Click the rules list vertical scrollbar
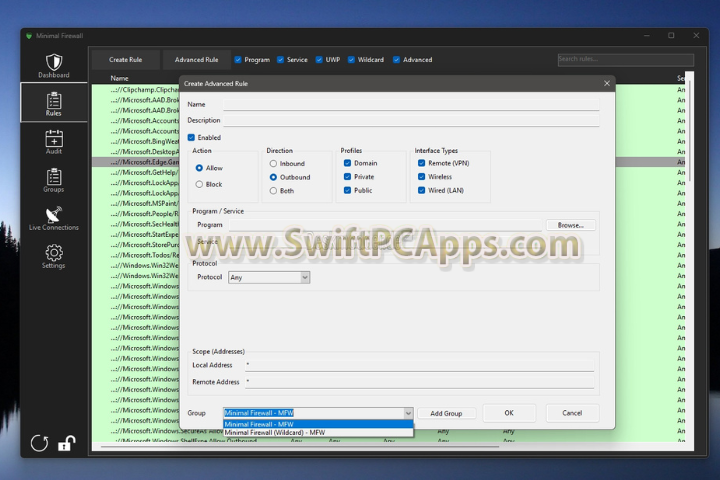Screen dimensions: 720x480 pyautogui.click(x=689, y=129)
